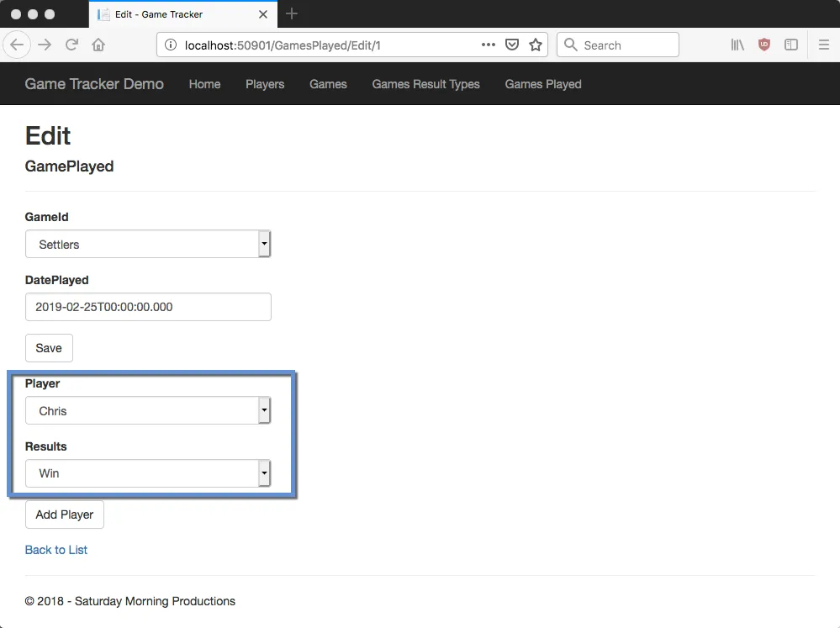Select the Edit - Game Tracker tab
This screenshot has height=628, width=840.
point(183,14)
